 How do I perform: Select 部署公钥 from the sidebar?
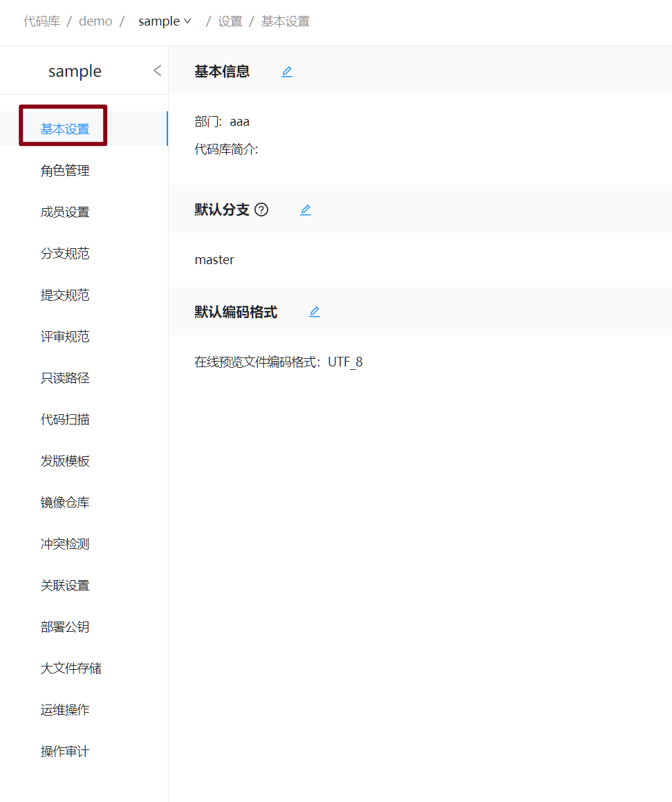(65, 627)
